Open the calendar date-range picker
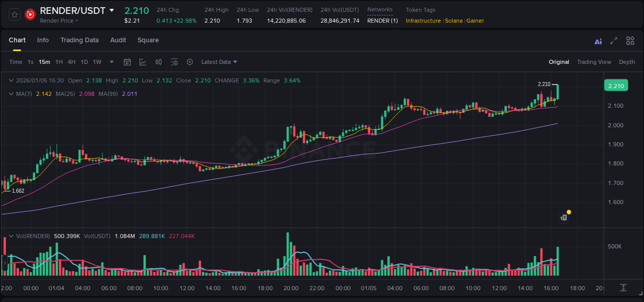This screenshot has height=302, width=644. click(127, 62)
